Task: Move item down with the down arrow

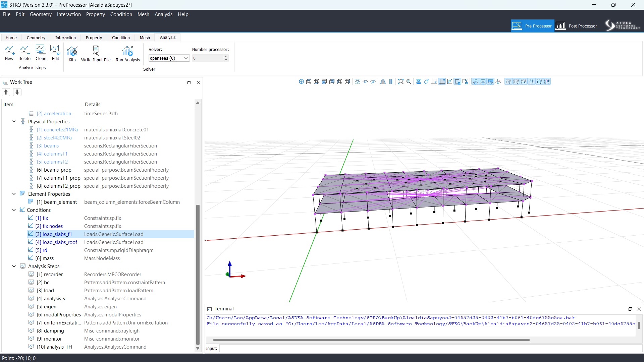Action: (17, 92)
